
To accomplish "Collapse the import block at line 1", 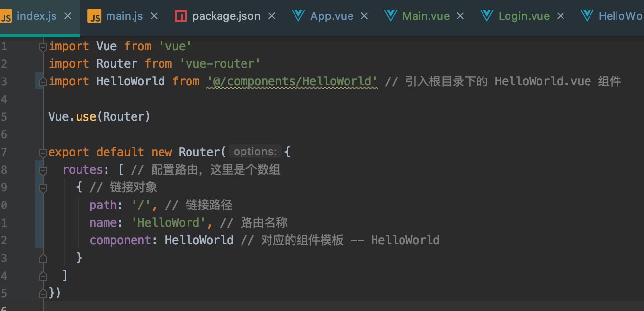I will (42, 46).
